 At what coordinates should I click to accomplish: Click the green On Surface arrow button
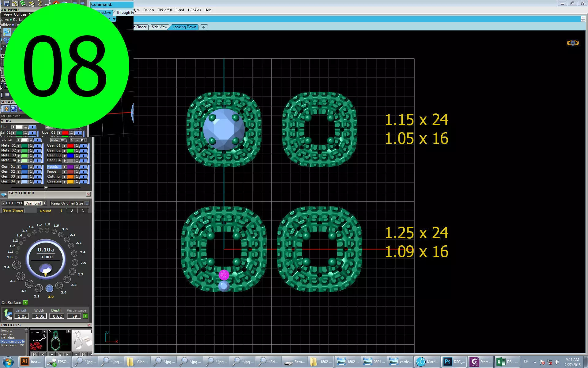click(25, 303)
